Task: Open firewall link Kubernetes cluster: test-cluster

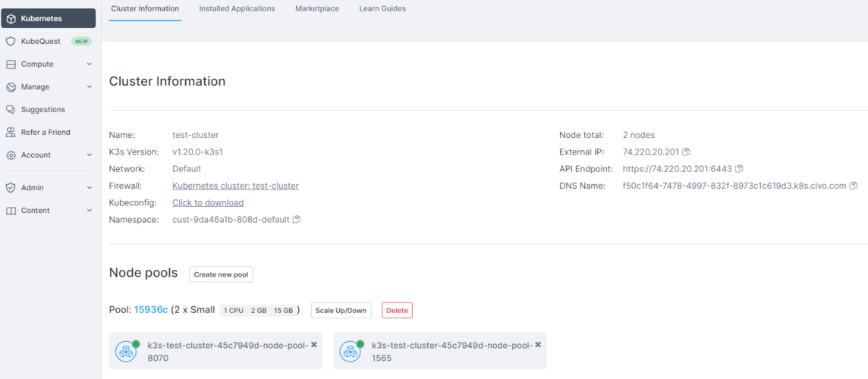Action: point(236,186)
